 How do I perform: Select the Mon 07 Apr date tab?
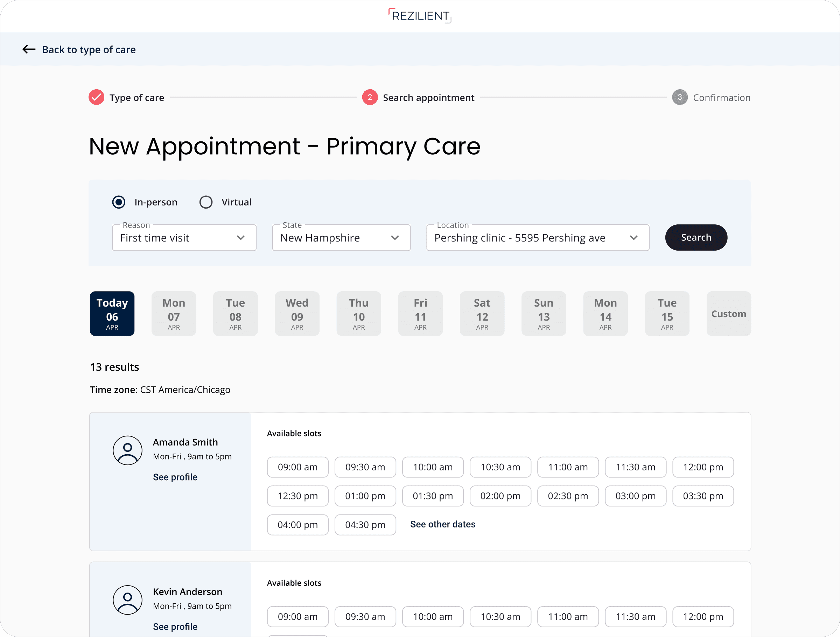point(174,314)
